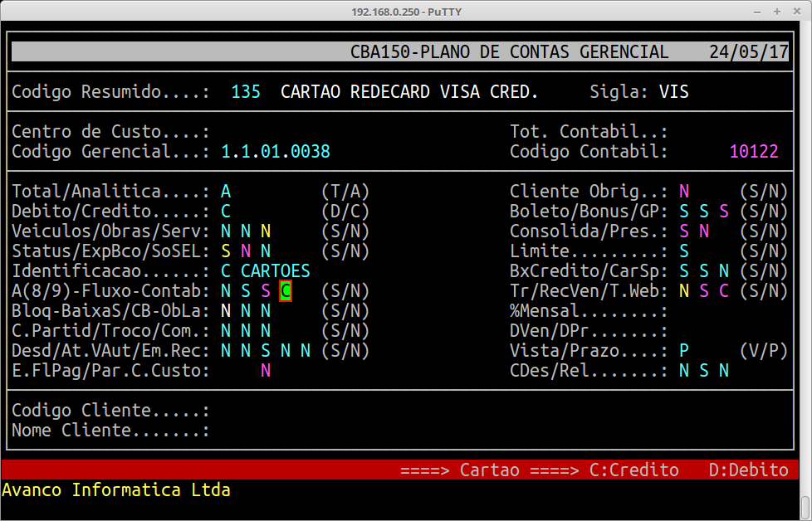Click the E.FlPag/Par.C.Custo N value

[266, 371]
